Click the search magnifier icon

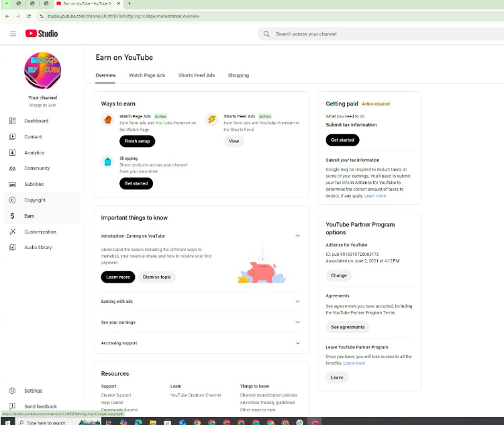point(266,34)
